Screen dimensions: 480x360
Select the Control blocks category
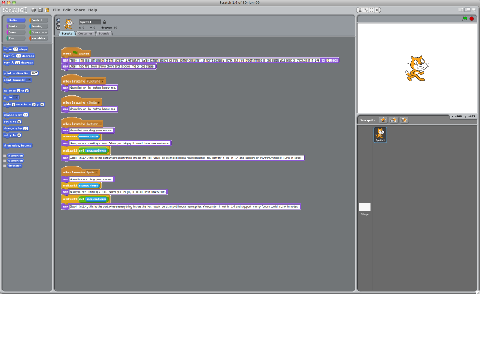(x=38, y=20)
